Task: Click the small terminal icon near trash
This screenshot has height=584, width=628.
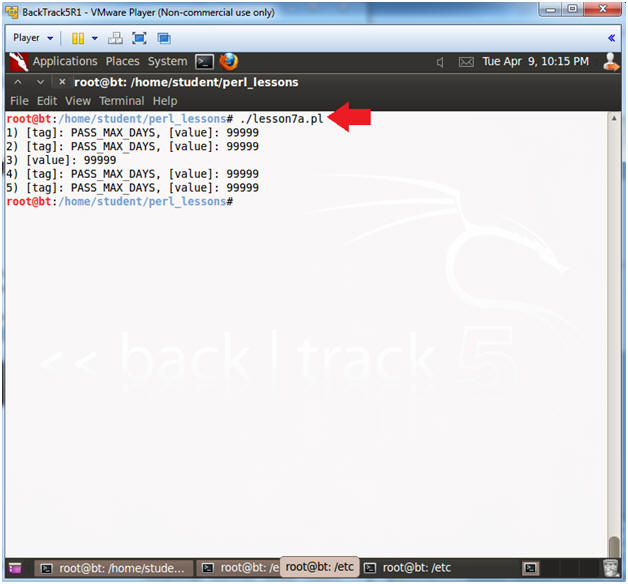Action: click(x=531, y=568)
